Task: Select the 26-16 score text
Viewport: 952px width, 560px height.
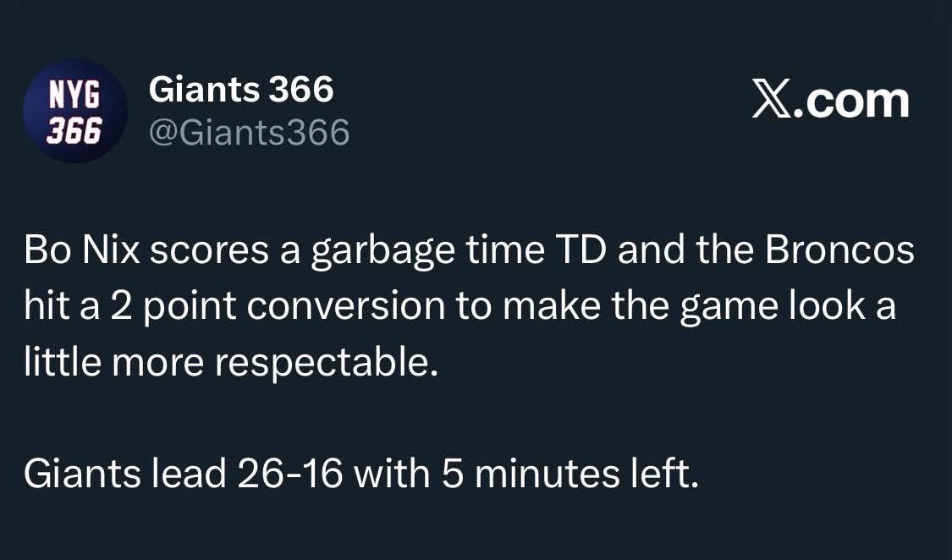Action: point(289,473)
